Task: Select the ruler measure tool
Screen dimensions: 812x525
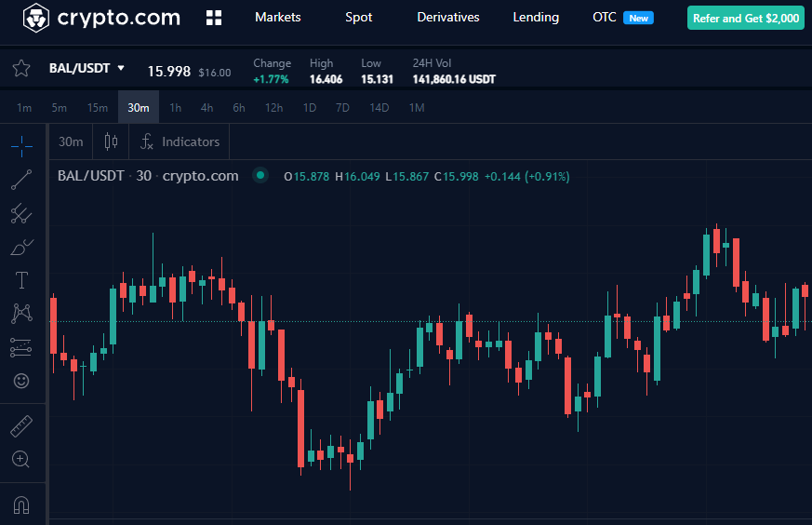Action: tap(21, 426)
